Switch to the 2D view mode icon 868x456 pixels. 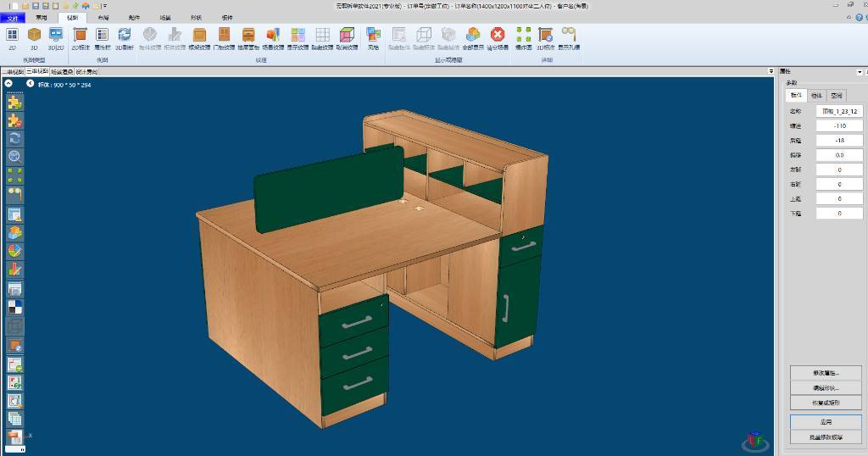pos(12,36)
